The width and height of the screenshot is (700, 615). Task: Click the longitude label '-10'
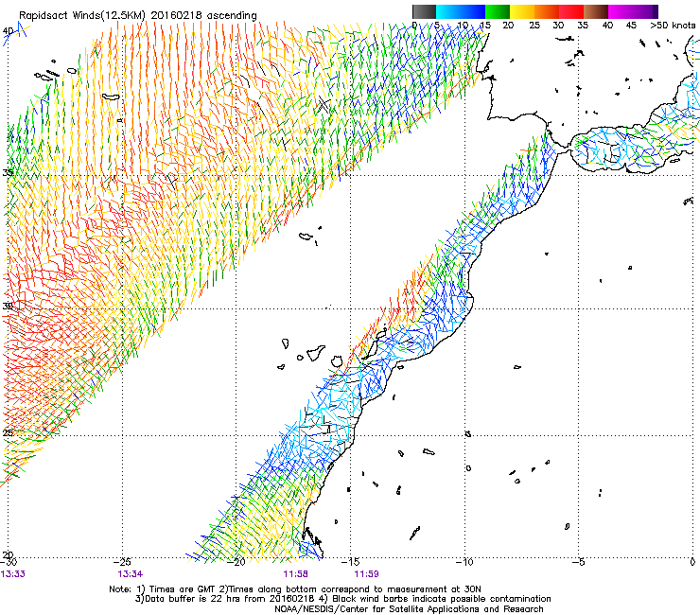[x=464, y=562]
